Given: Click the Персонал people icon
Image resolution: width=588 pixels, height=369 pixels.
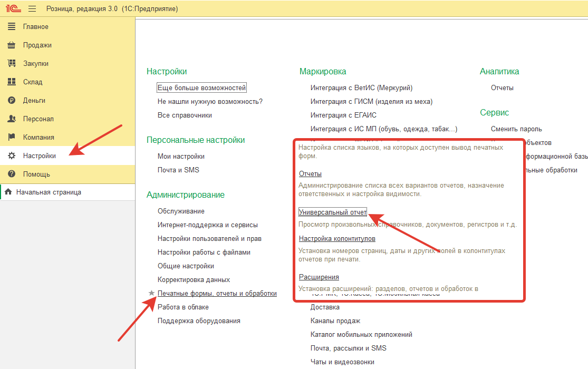Looking at the screenshot, I should 12,119.
